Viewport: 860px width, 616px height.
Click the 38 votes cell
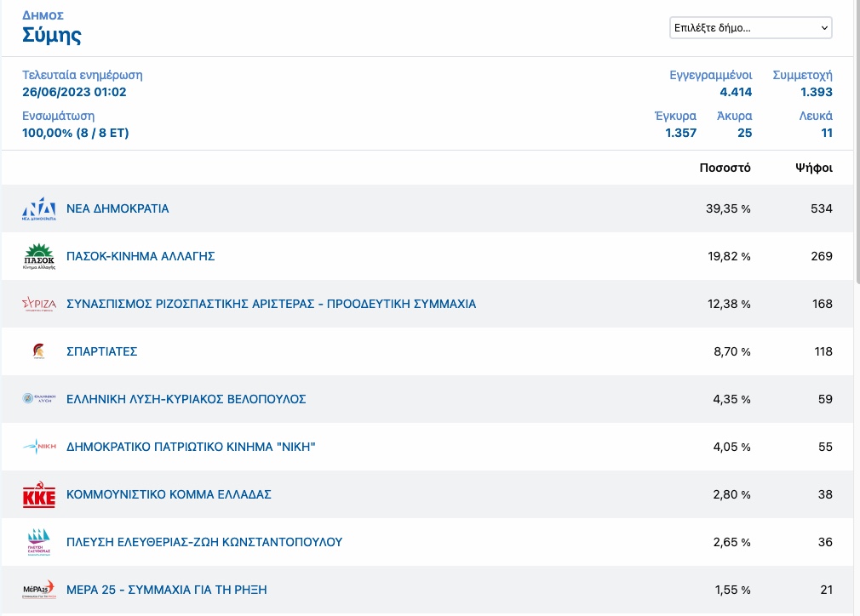[x=825, y=494]
